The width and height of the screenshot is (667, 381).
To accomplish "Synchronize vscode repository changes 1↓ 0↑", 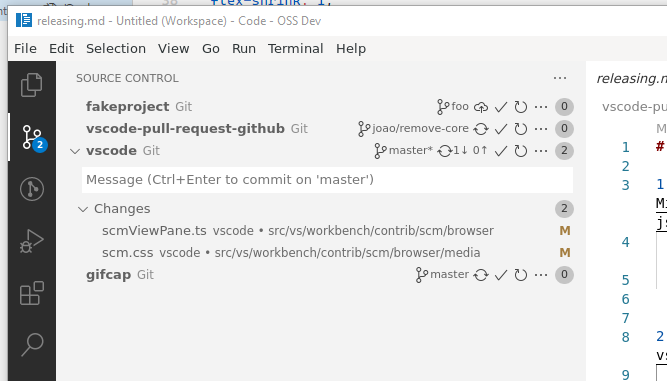I will (462, 151).
